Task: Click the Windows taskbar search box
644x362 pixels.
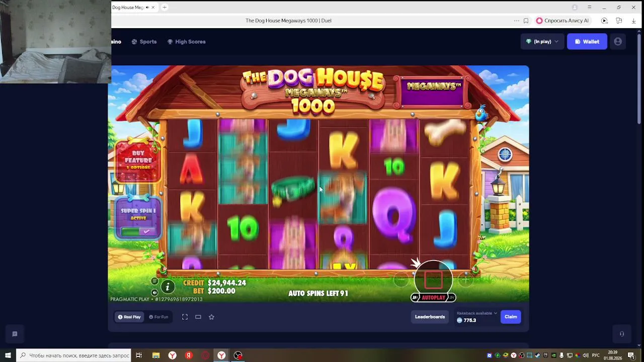Action: coord(74,355)
